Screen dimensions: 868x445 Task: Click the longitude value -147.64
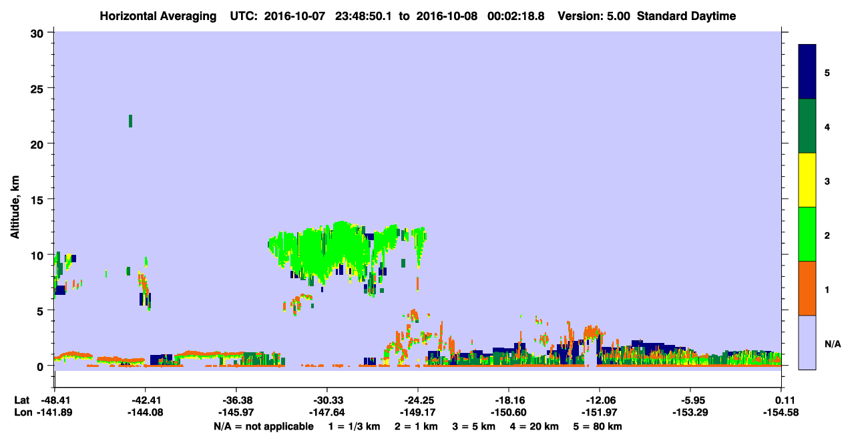pos(327,413)
